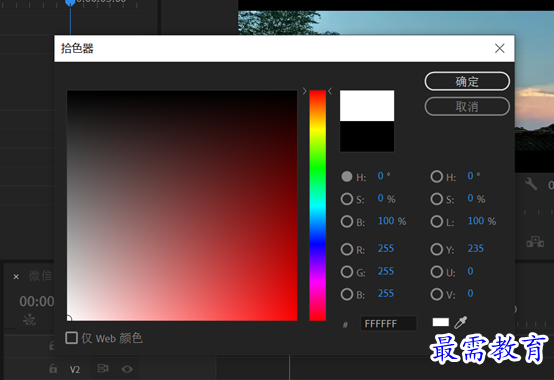Toggle V2 track output eye icon
The image size is (554, 380).
click(127, 369)
